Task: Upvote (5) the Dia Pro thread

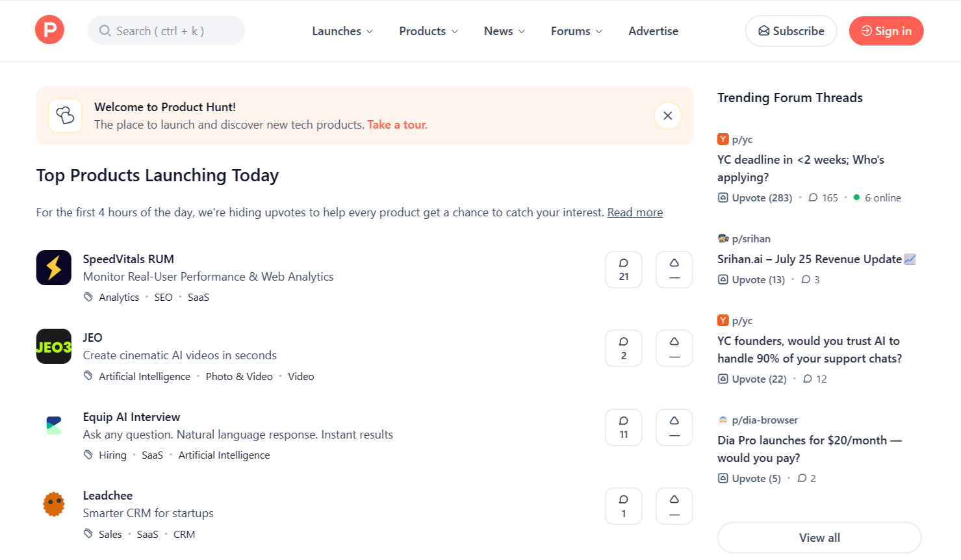Action: [x=749, y=479]
